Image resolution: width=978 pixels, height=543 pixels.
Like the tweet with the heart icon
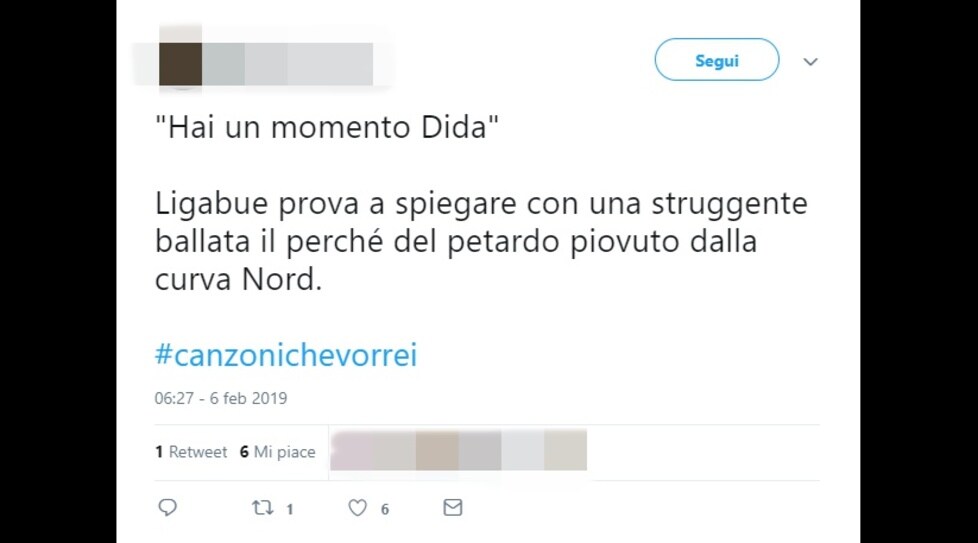(x=357, y=508)
